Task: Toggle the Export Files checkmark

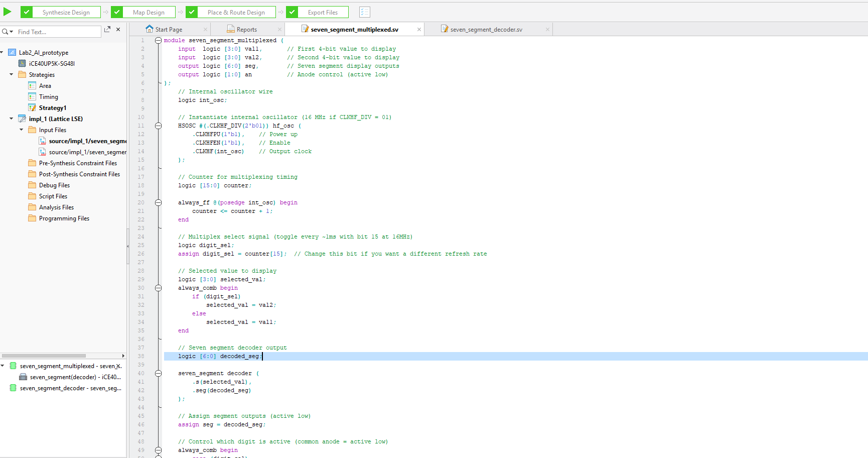Action: (x=292, y=12)
